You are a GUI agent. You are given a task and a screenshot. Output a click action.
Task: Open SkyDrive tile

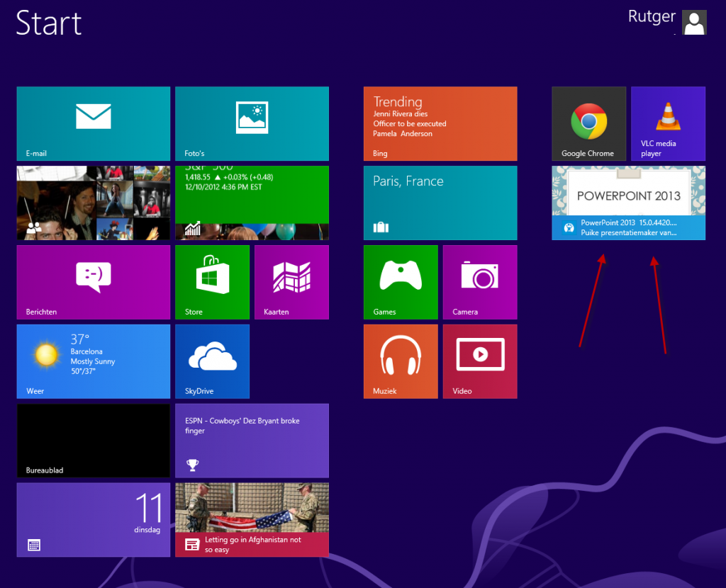coord(212,361)
